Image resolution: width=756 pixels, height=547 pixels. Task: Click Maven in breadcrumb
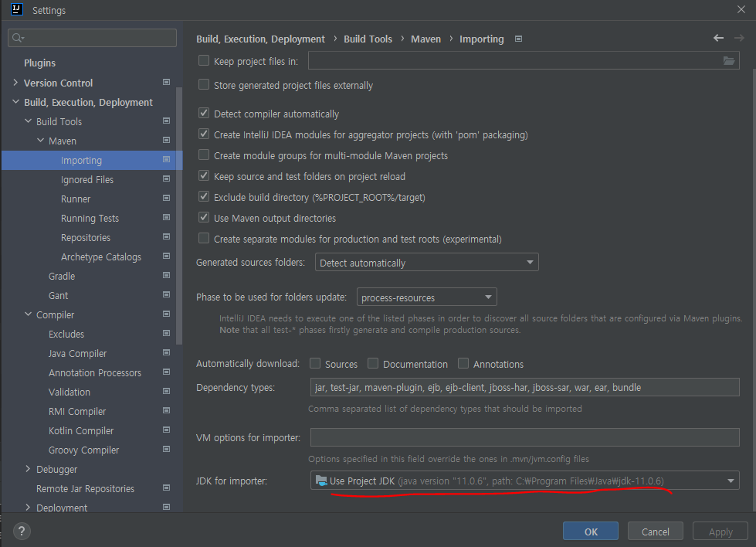425,39
